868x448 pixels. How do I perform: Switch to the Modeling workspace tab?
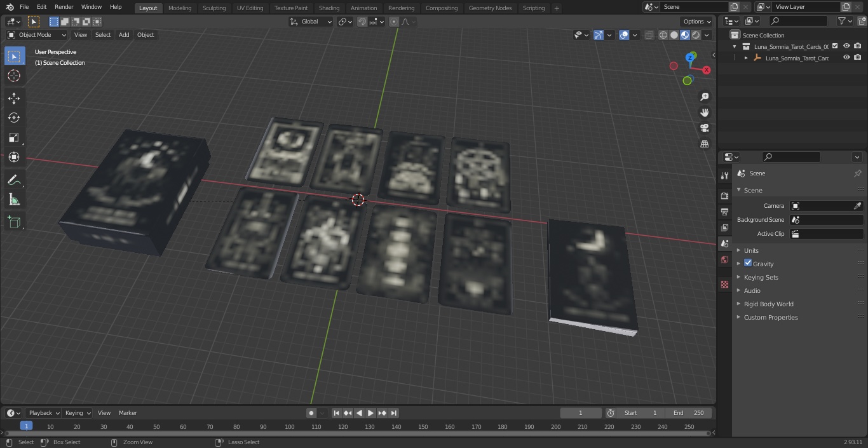[x=180, y=8]
